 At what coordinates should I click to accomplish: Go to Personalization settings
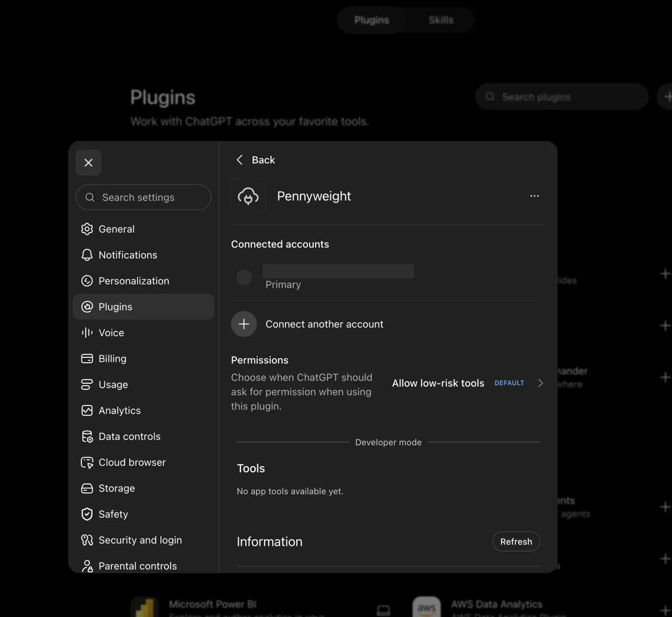(143, 281)
